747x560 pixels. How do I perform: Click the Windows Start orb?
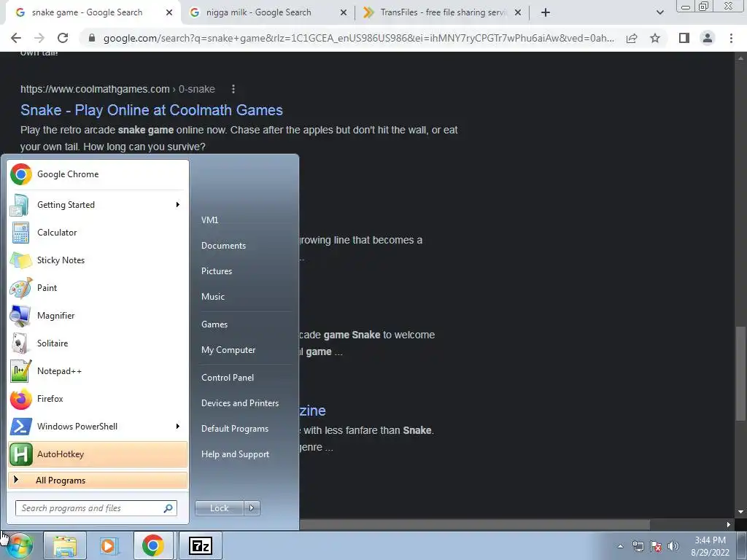(19, 545)
